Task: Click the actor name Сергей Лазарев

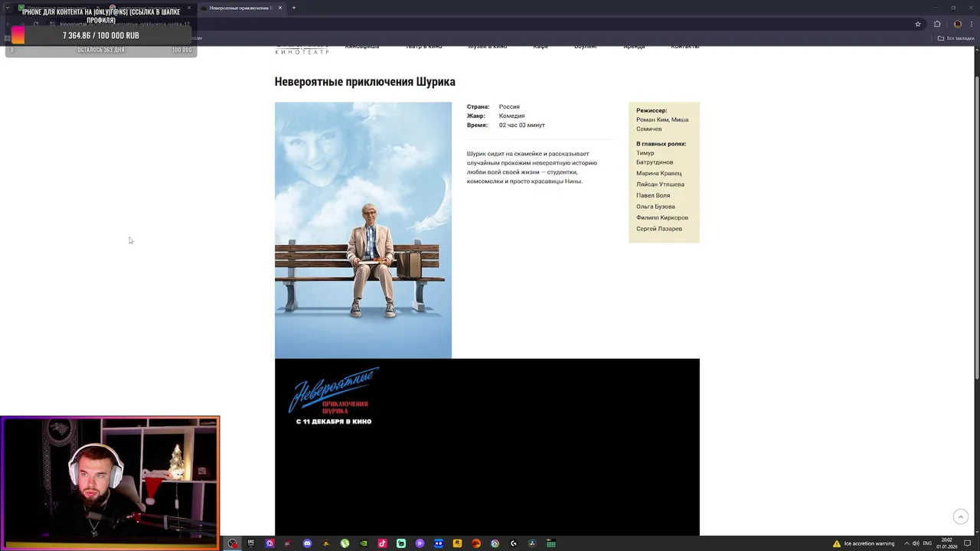Action: [x=659, y=229]
